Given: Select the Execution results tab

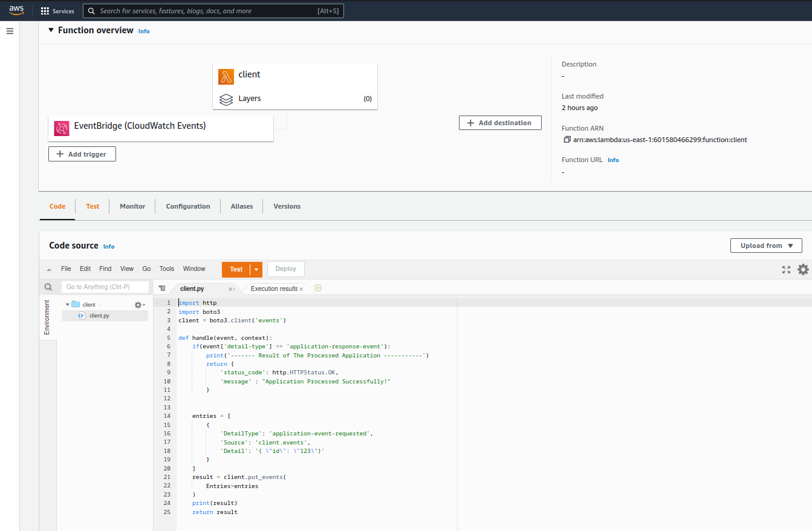Looking at the screenshot, I should tap(274, 288).
